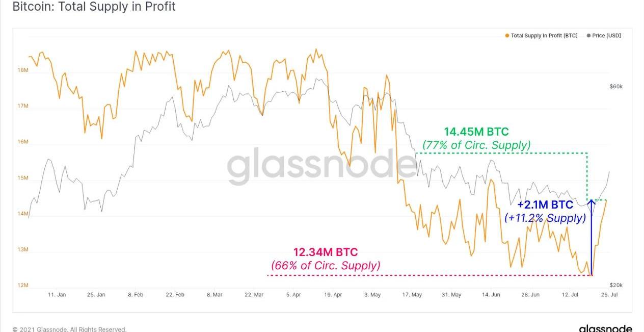644x332 pixels.
Task: Click the glassnode logo in the bottom right
Action: 605,328
